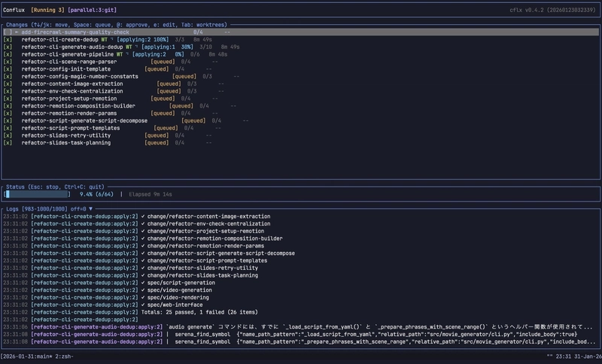Uncheck the refactor-cli-generate-audio-dedup checkbox
Image resolution: width=602 pixels, height=364 pixels.
pyautogui.click(x=8, y=47)
